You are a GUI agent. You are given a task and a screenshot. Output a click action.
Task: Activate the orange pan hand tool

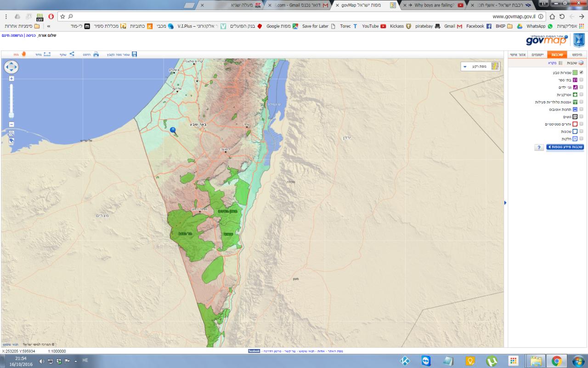(x=23, y=54)
